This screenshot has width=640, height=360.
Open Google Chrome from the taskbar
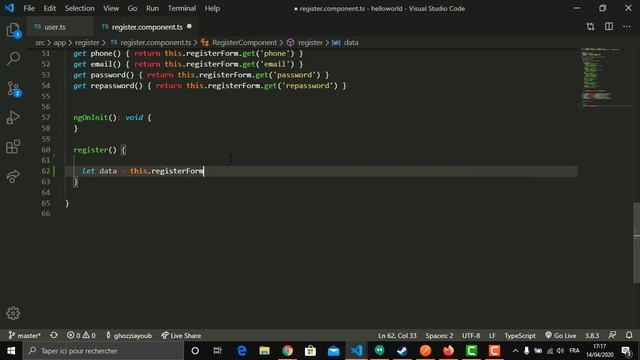287,351
